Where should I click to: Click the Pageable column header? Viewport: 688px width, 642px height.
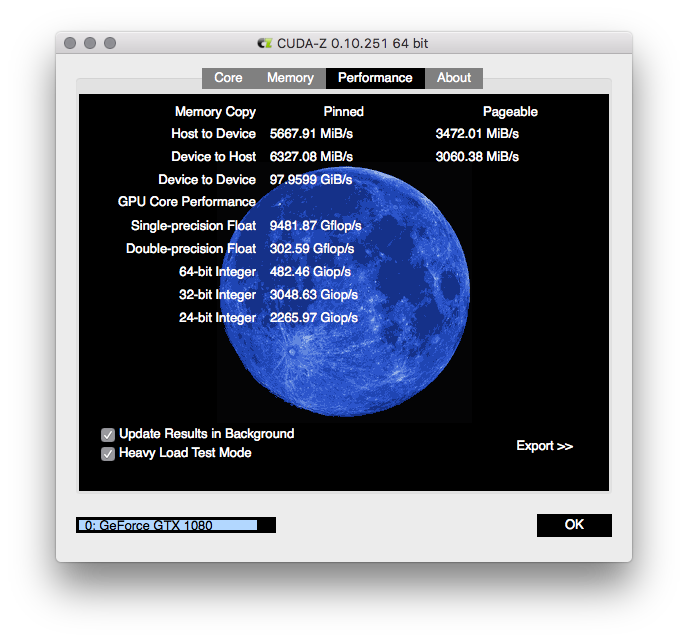(x=510, y=112)
